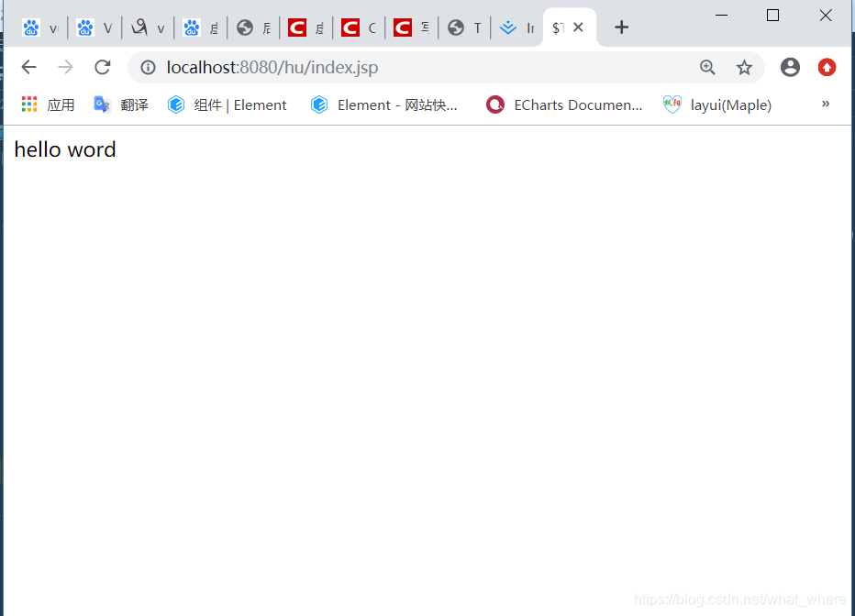Reload the current page
This screenshot has width=855, height=616.
coord(103,67)
